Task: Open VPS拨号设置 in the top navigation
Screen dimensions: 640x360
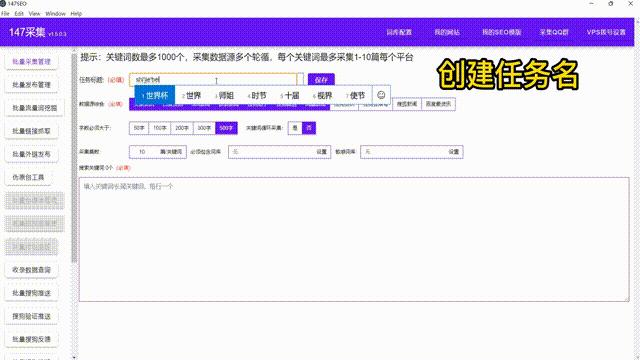Action: pos(606,32)
